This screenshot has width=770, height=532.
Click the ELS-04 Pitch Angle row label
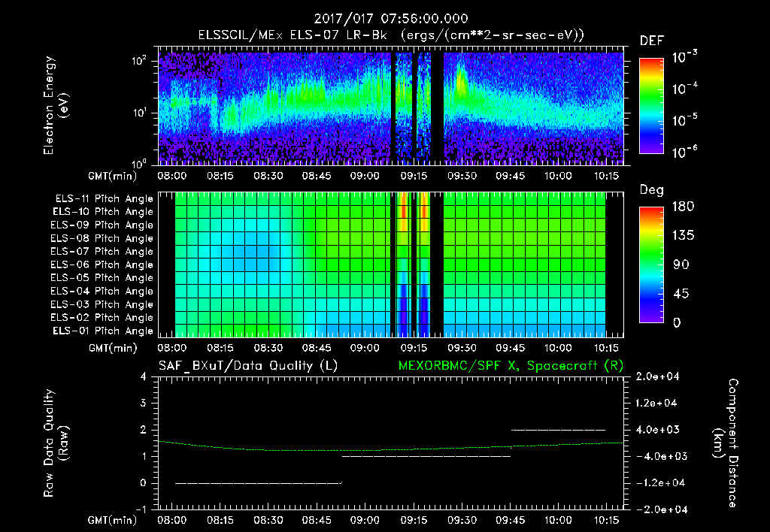point(102,291)
